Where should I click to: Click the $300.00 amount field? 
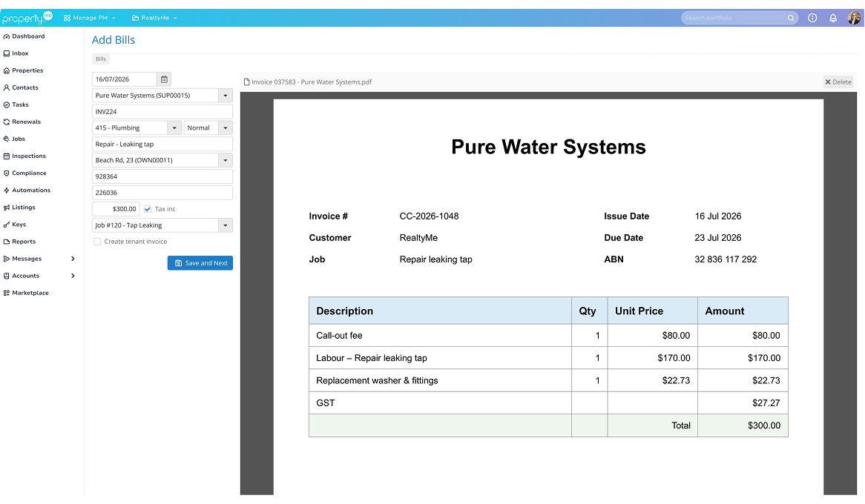[116, 209]
